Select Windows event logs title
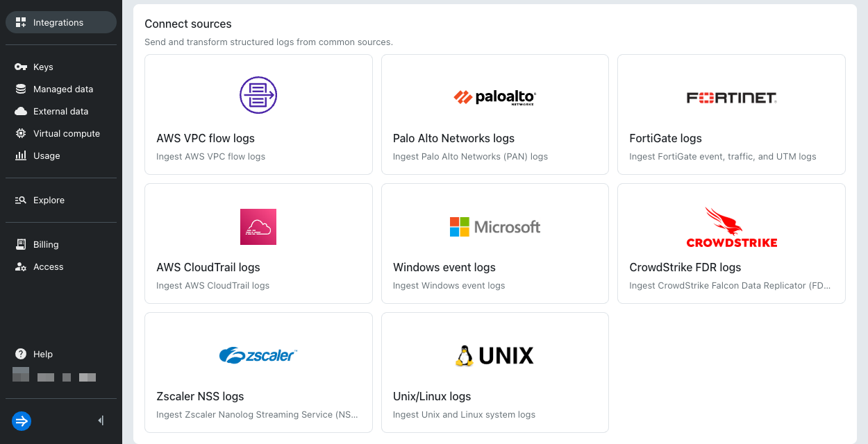The width and height of the screenshot is (868, 444). [444, 267]
